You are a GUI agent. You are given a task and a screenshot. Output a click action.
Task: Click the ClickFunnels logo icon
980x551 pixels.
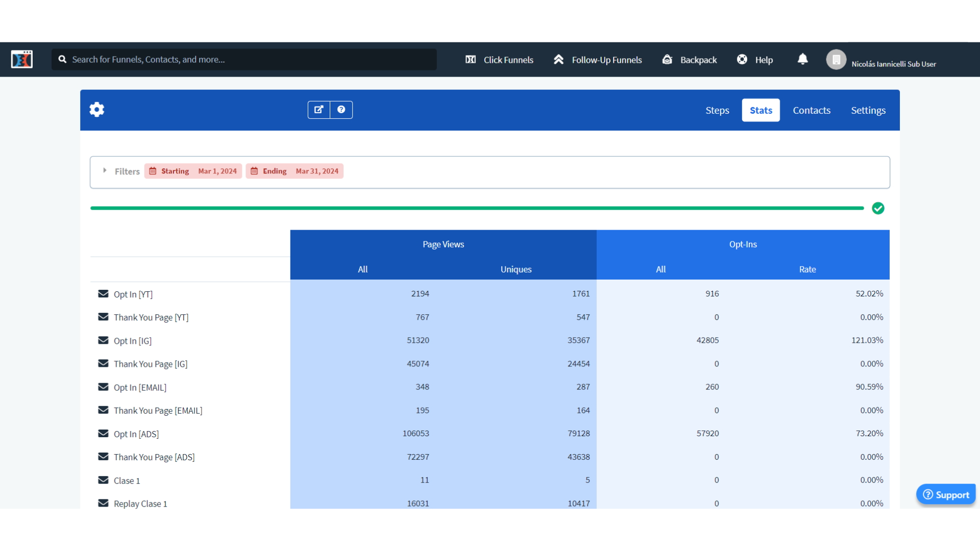click(x=22, y=59)
